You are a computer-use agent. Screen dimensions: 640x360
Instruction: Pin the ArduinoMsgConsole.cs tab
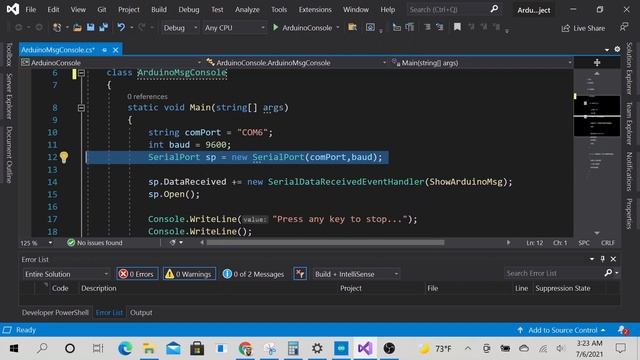105,50
